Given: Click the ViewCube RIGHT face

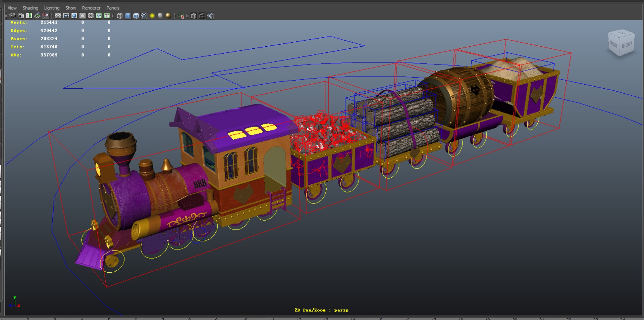Looking at the screenshot, I should pos(627,45).
